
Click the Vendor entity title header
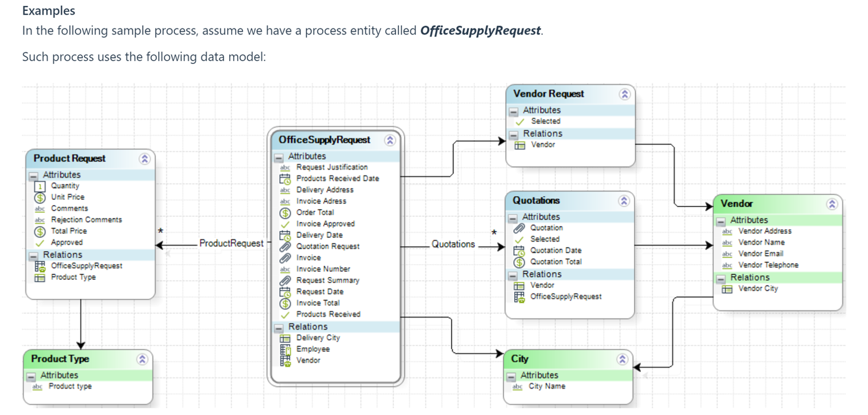(x=736, y=204)
